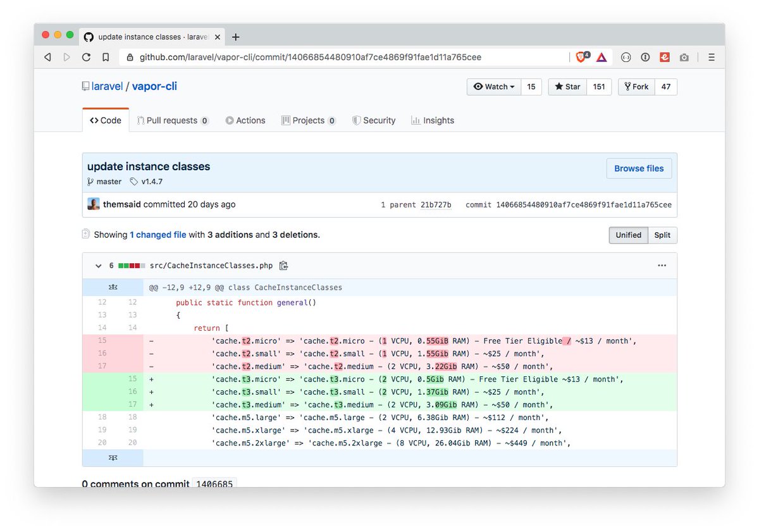Copy path of CacheInstanceClasses.php
The height and width of the screenshot is (532, 759).
pyautogui.click(x=284, y=266)
